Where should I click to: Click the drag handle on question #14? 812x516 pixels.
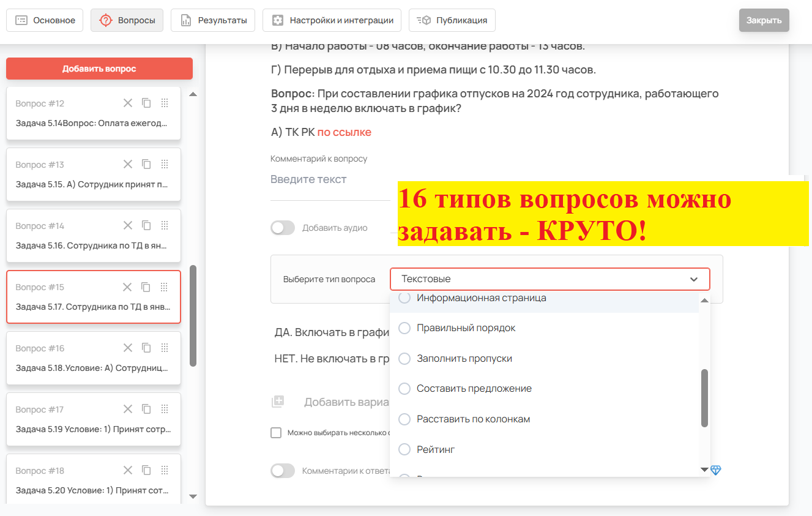[164, 225]
